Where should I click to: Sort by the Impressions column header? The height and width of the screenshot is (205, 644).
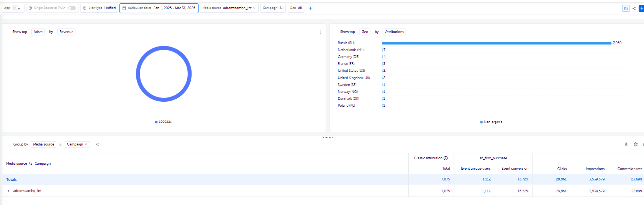pos(595,169)
